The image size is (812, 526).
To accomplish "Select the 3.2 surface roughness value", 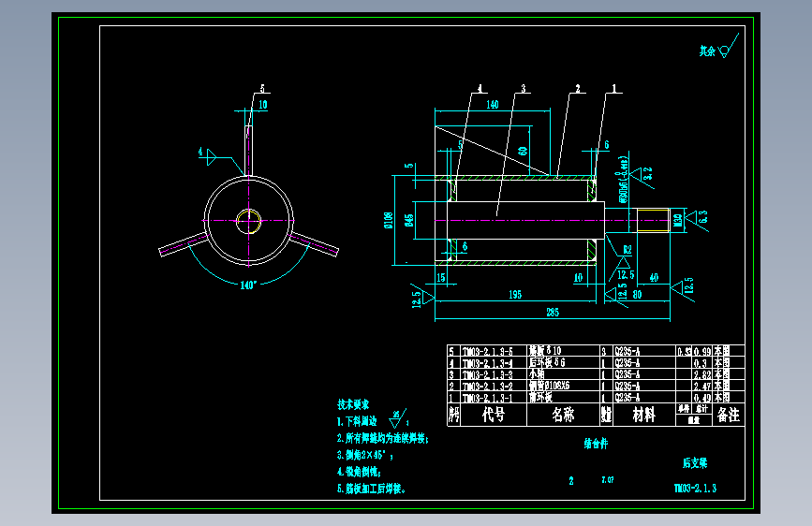I will (647, 173).
